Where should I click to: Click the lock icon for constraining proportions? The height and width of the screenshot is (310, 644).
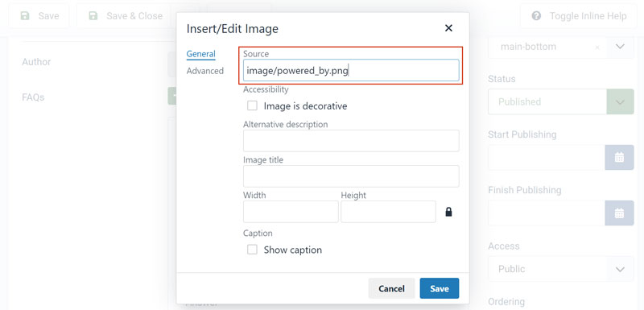(448, 212)
